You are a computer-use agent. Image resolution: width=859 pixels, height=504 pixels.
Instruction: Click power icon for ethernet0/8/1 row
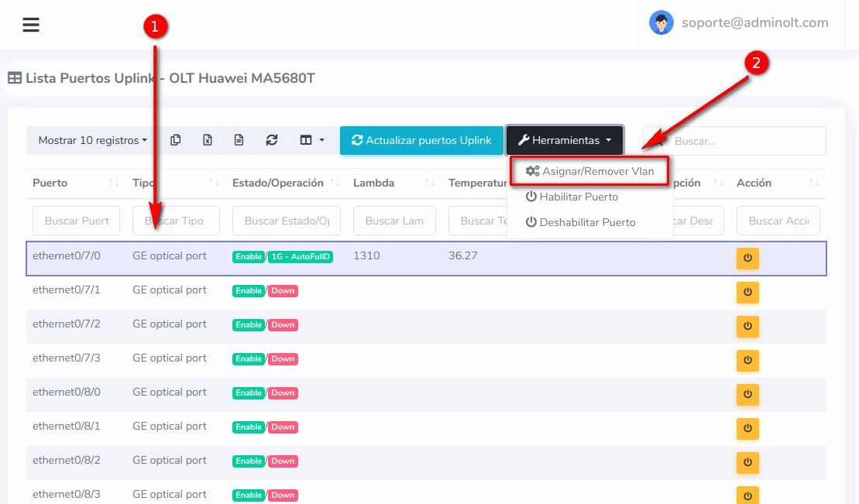point(747,429)
